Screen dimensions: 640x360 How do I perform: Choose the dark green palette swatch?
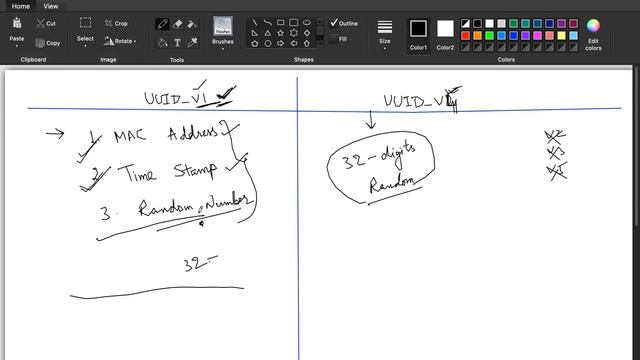click(513, 23)
